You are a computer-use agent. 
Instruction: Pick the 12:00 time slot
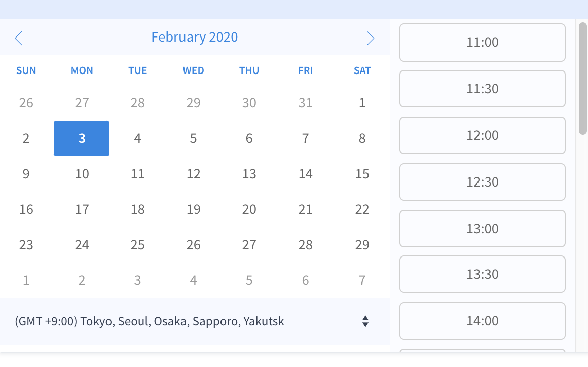coord(482,135)
